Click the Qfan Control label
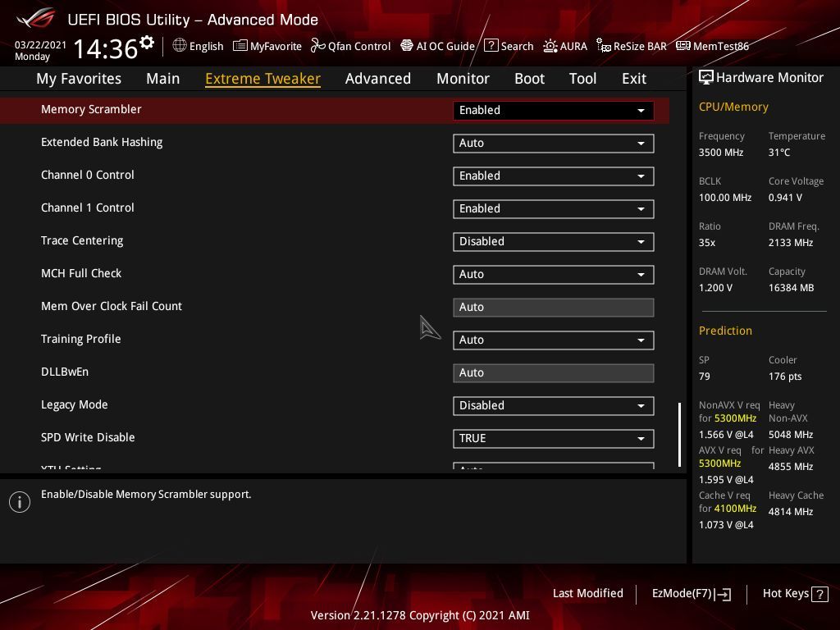This screenshot has width=840, height=630. (x=359, y=46)
